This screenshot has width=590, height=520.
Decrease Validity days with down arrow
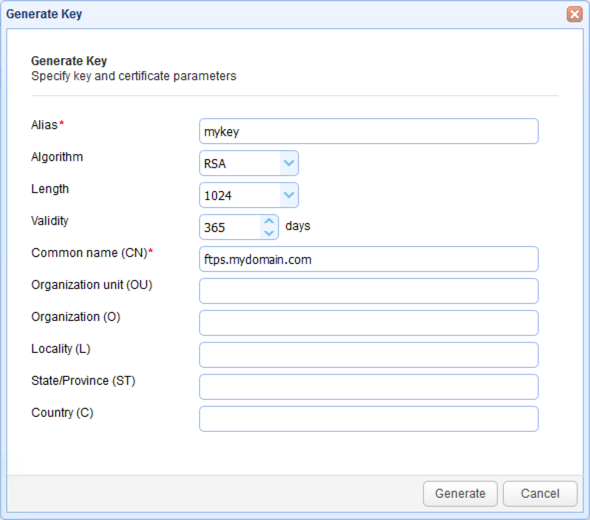[269, 233]
